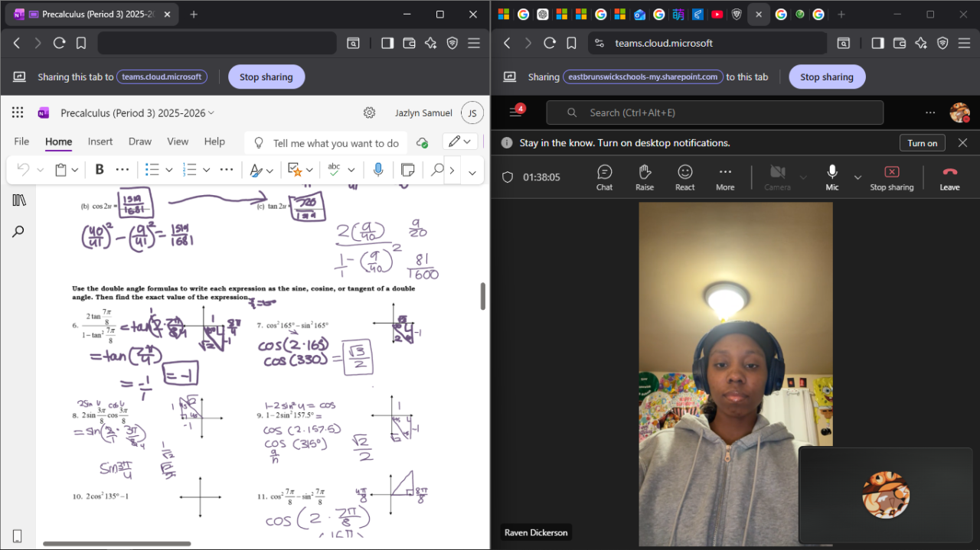The height and width of the screenshot is (550, 980).
Task: Raise your hand in the meeting
Action: [x=645, y=177]
